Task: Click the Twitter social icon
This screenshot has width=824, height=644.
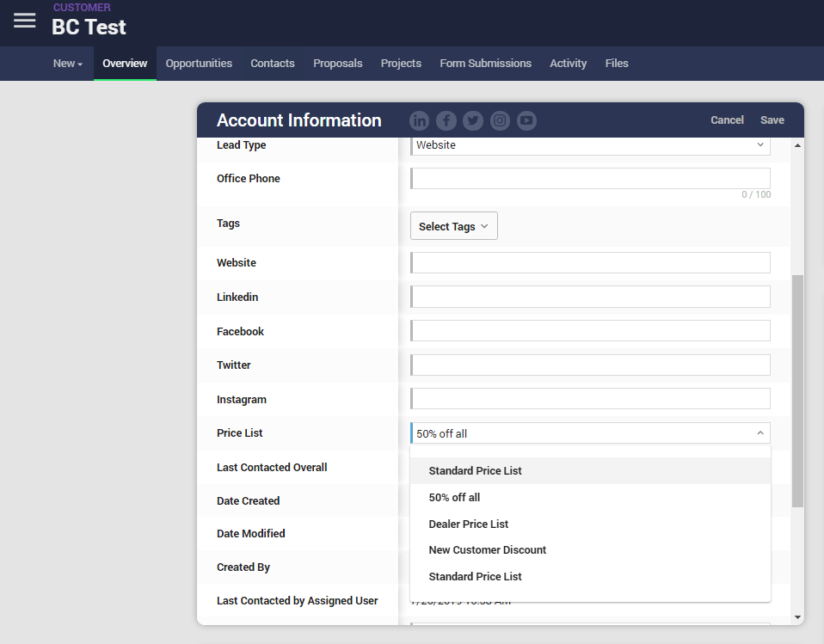Action: (473, 121)
